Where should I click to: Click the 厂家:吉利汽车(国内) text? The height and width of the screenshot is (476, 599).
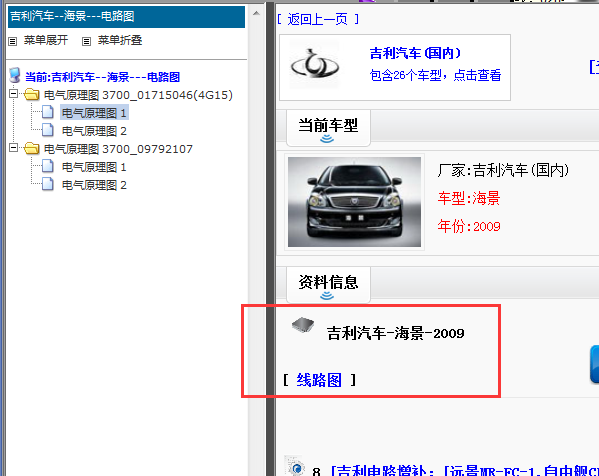coord(503,170)
